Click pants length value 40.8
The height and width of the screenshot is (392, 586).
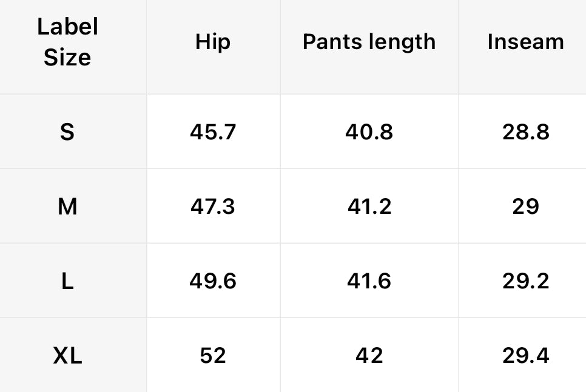(x=369, y=131)
